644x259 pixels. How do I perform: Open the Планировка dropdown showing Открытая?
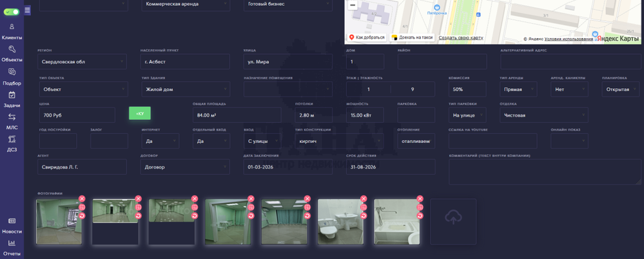(x=621, y=90)
